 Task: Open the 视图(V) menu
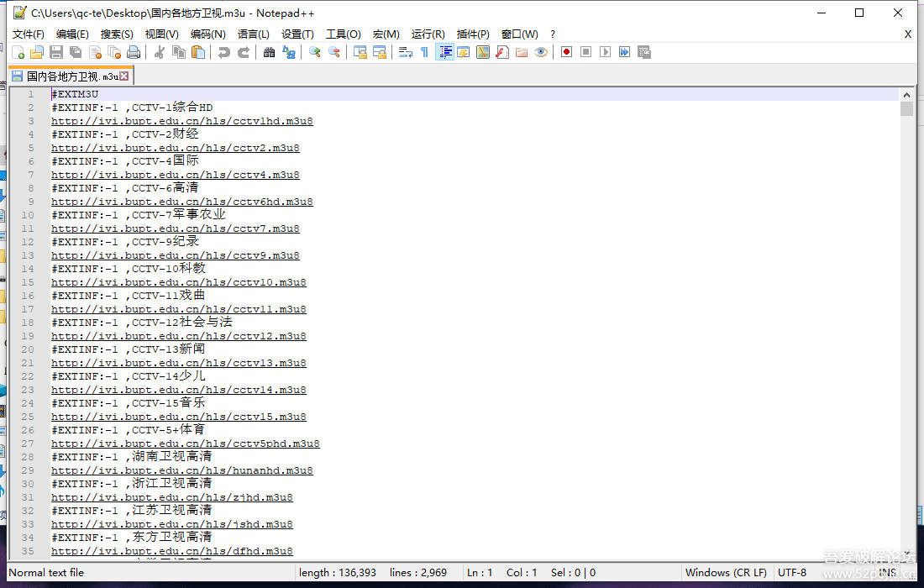(x=162, y=34)
